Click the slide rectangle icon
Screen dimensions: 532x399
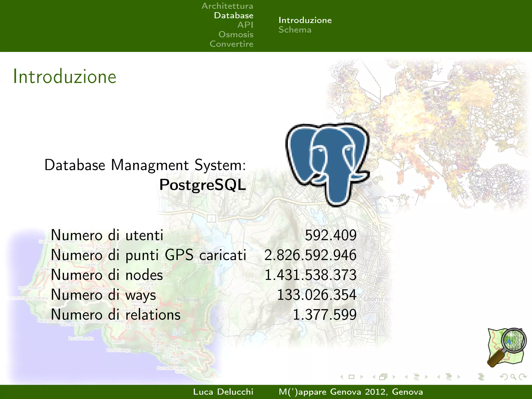tap(351, 377)
